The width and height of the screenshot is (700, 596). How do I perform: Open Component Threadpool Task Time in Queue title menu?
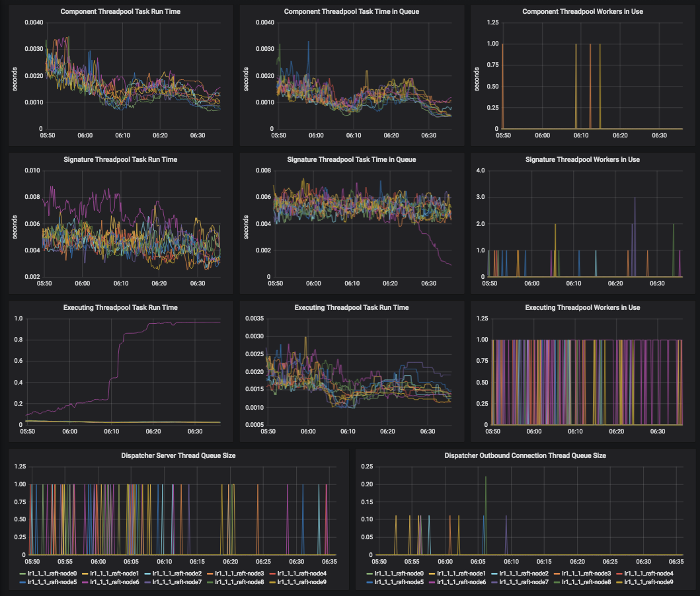(351, 12)
